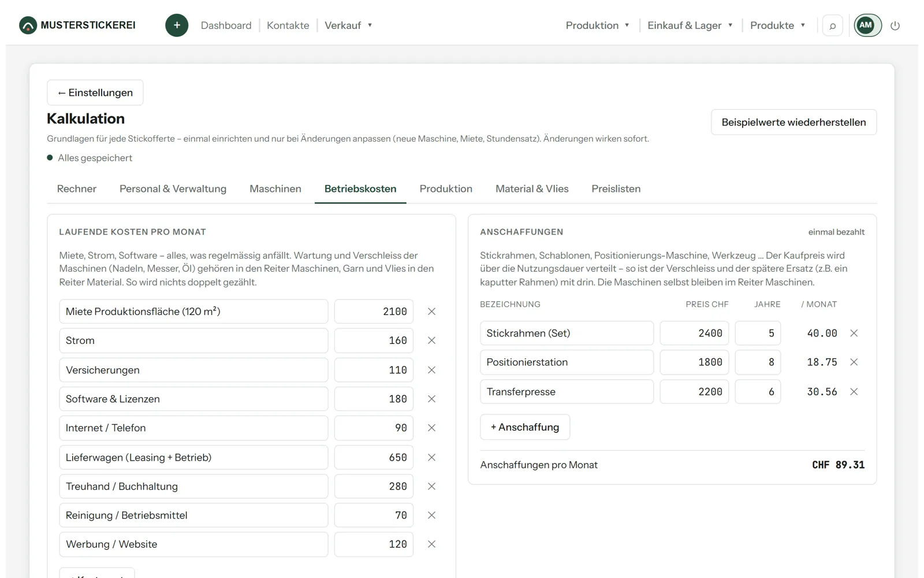Click Beispielwerte wiederherstellen button
The width and height of the screenshot is (924, 578).
tap(793, 122)
